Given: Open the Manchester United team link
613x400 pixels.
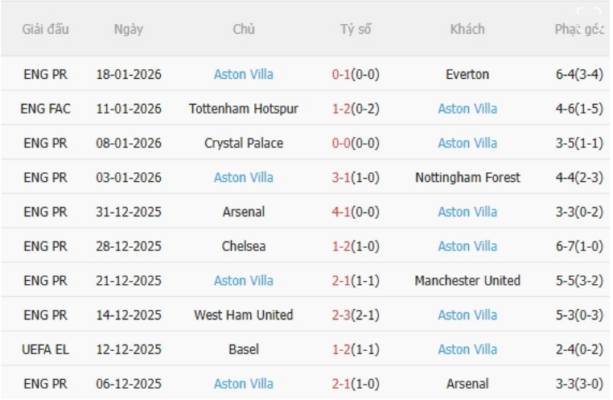Looking at the screenshot, I should tap(467, 281).
